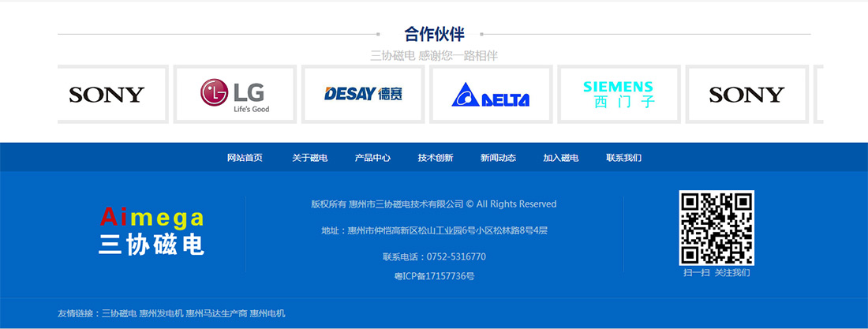The width and height of the screenshot is (868, 329).
Task: Follow the 惠州马达生产商 friendly link
Action: pos(216,314)
